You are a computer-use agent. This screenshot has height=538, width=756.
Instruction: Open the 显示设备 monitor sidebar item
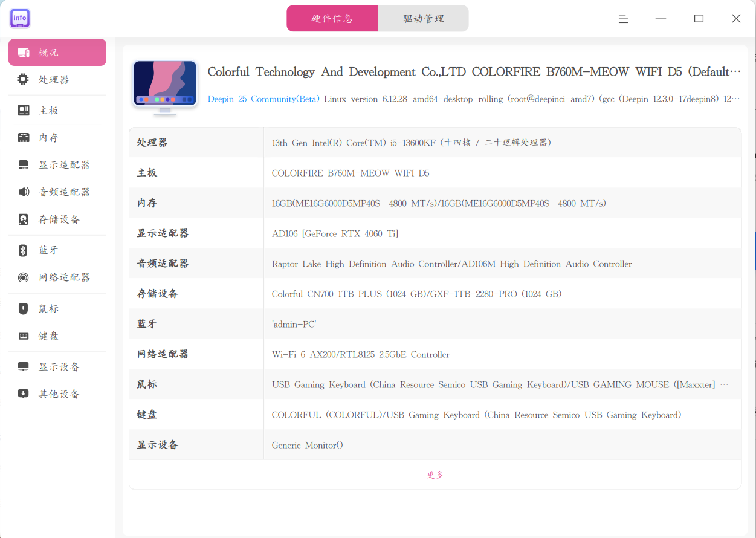pos(57,367)
